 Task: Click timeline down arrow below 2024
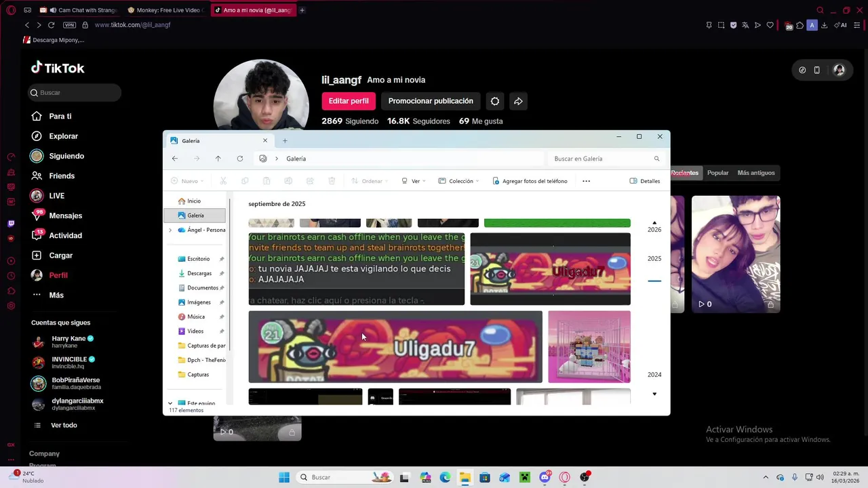[654, 394]
